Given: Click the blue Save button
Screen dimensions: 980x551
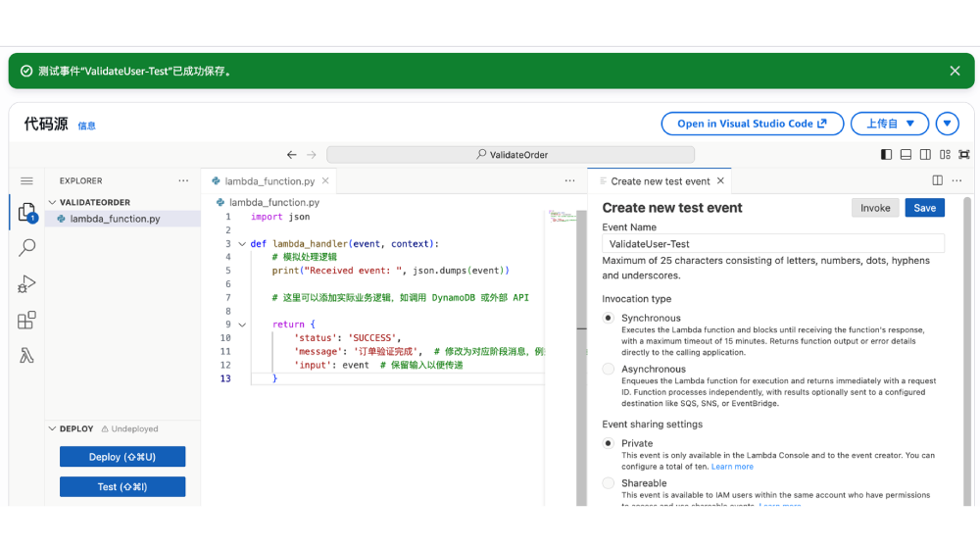Looking at the screenshot, I should tap(924, 208).
